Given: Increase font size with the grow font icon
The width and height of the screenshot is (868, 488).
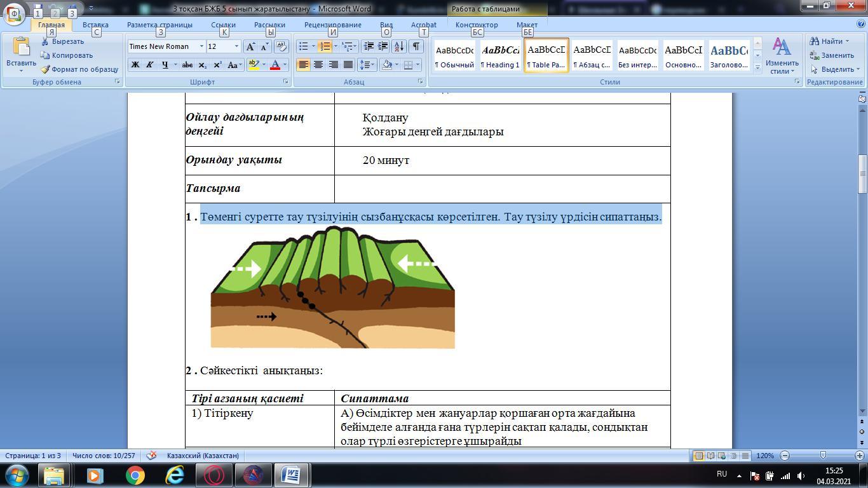Looking at the screenshot, I should click(251, 46).
